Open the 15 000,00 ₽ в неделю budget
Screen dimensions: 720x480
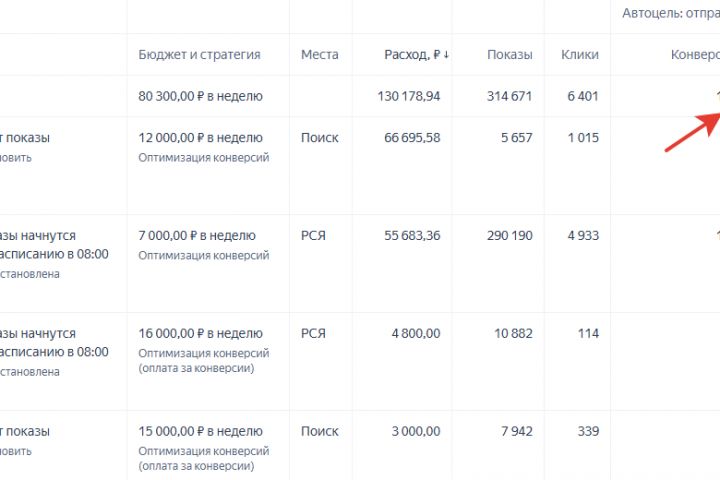tap(200, 432)
